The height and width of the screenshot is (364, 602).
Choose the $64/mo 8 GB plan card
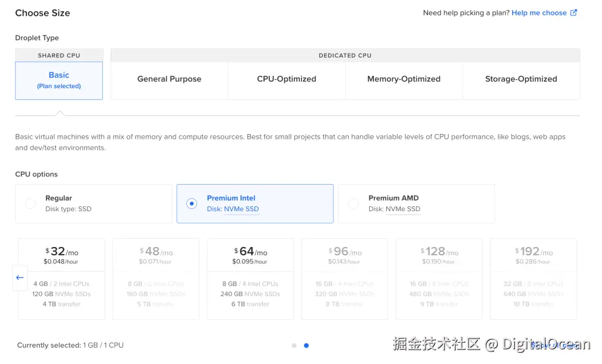click(250, 279)
